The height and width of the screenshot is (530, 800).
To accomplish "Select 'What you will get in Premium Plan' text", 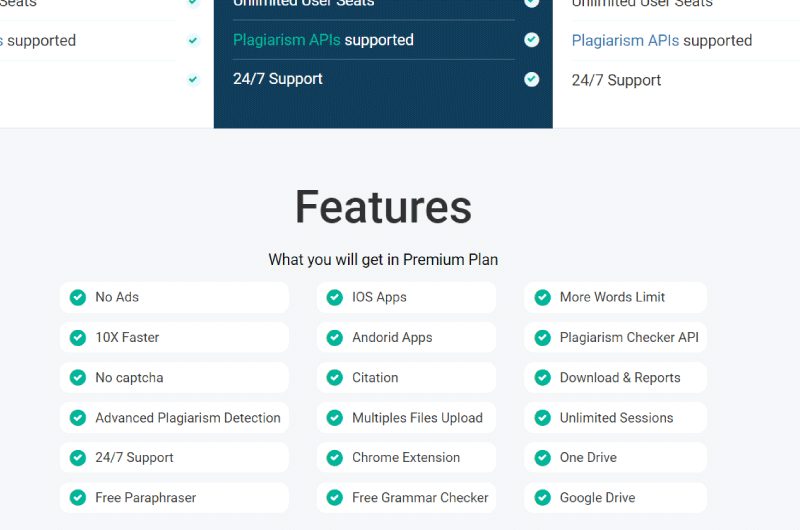I will (383, 260).
